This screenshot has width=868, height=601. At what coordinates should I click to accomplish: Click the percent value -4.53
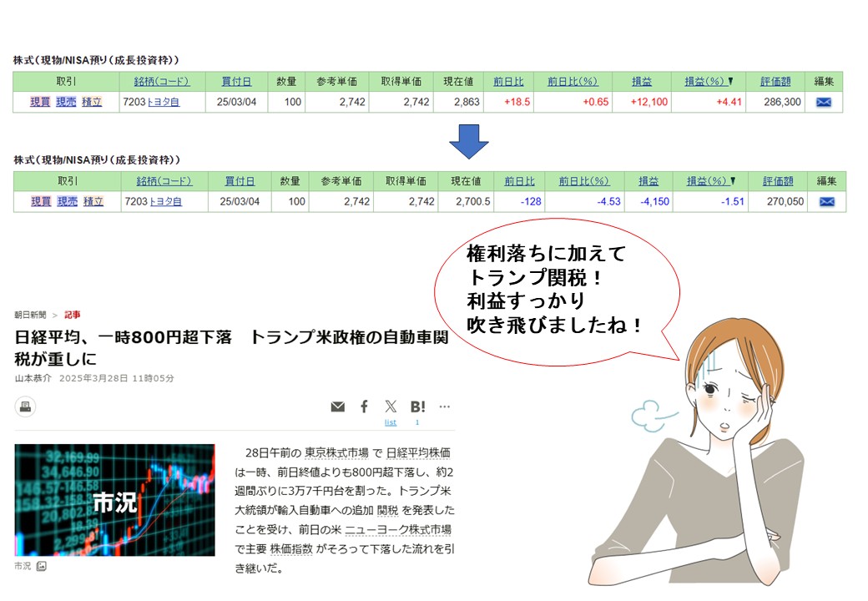pyautogui.click(x=608, y=201)
